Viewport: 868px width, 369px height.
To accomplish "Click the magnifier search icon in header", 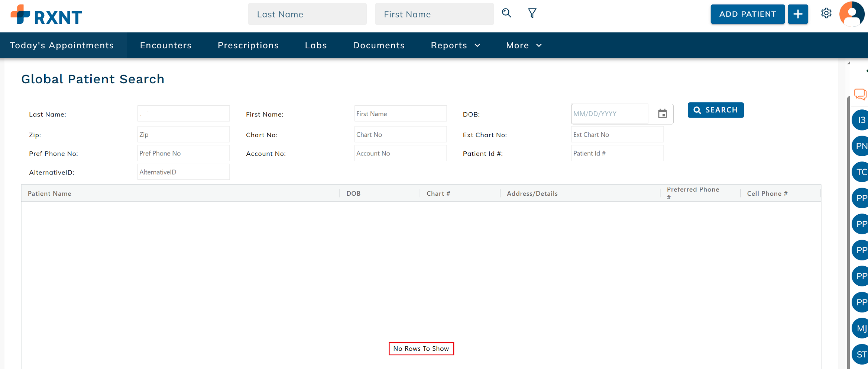I will pos(506,13).
